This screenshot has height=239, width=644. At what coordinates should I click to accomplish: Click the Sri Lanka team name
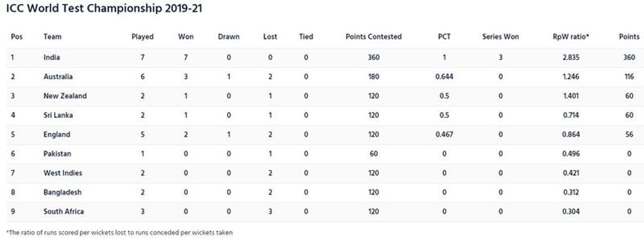pyautogui.click(x=58, y=115)
